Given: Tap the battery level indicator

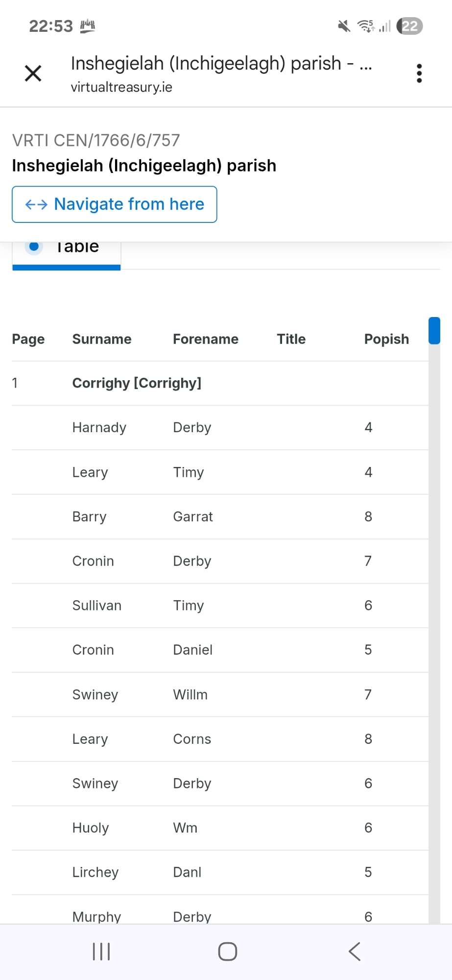Looking at the screenshot, I should [409, 26].
